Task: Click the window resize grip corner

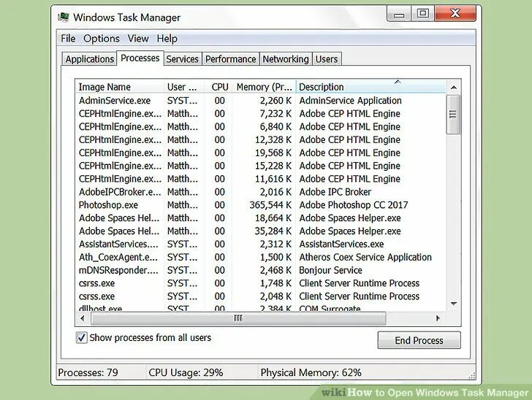Action: point(472,375)
